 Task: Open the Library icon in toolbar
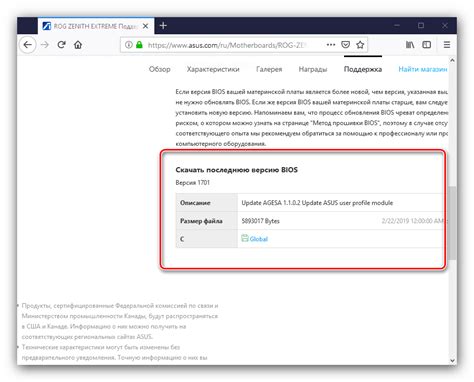coord(410,45)
